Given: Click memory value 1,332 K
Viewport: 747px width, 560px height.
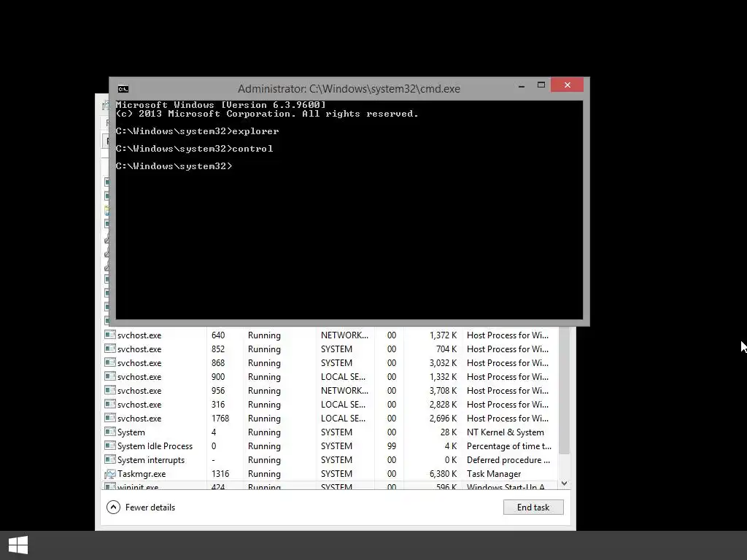Looking at the screenshot, I should click(443, 377).
